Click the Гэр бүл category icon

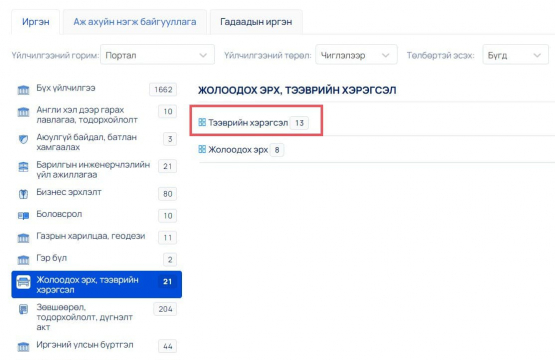coord(23,260)
